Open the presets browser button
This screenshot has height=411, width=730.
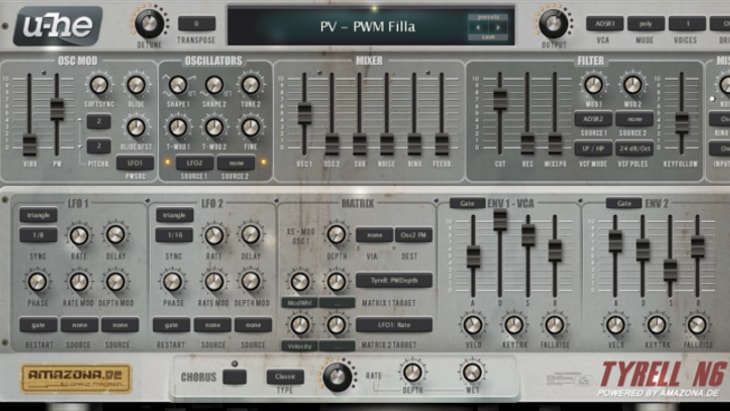click(x=488, y=17)
